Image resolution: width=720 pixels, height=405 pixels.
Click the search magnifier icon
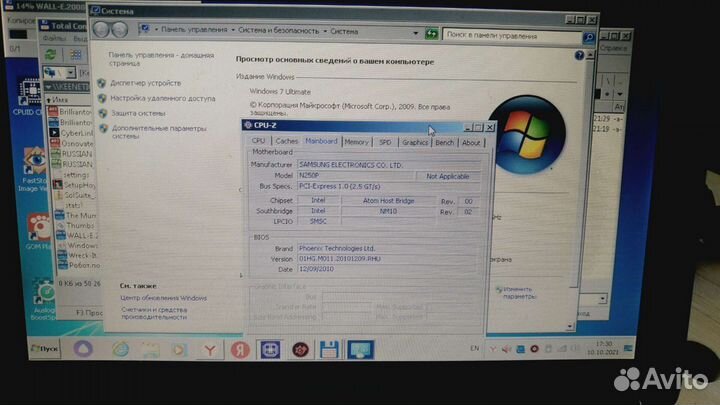[x=589, y=38]
